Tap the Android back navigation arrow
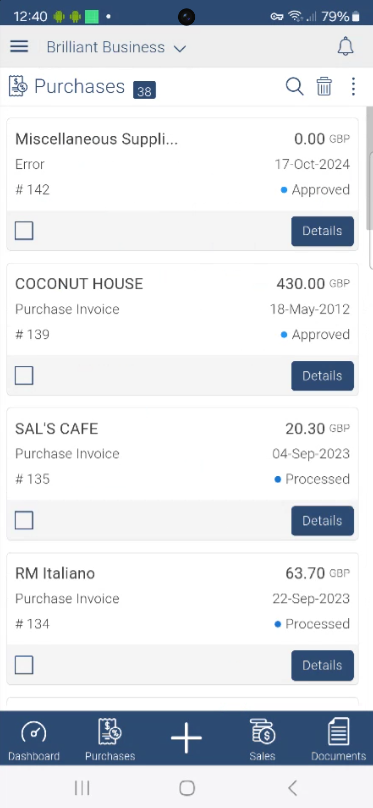The height and width of the screenshot is (808, 373). [292, 787]
